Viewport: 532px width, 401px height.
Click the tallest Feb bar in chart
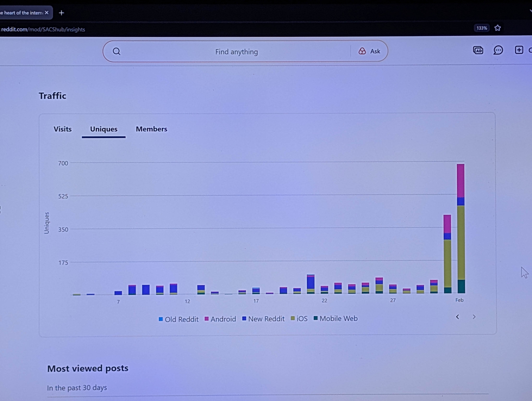coord(461,229)
